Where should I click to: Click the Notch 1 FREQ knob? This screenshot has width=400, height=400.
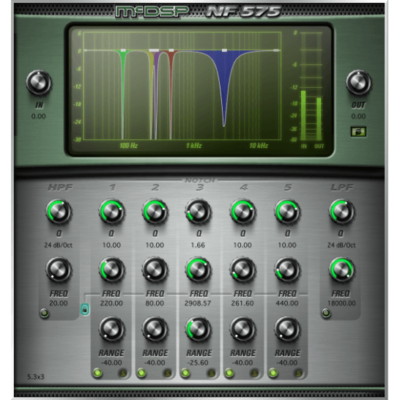[112, 270]
